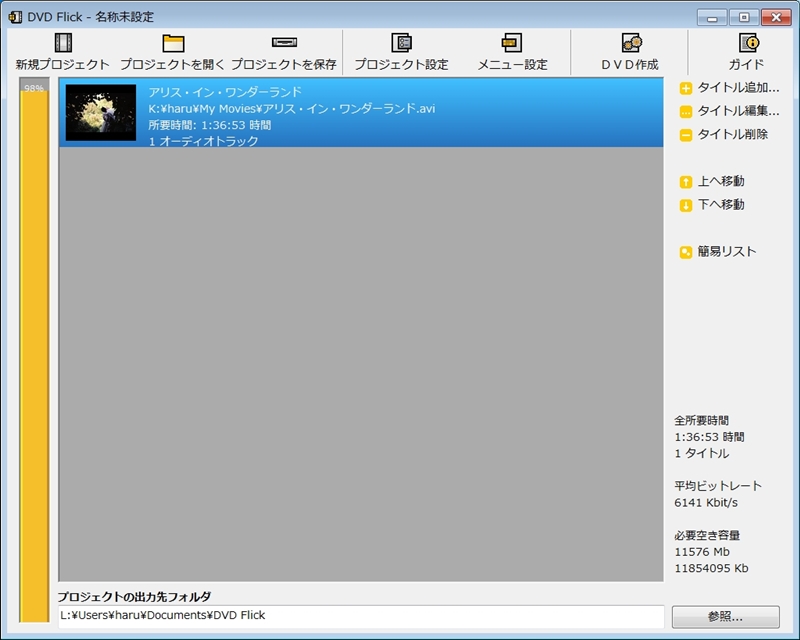This screenshot has height=640, width=800.
Task: Click the up-arrow icon beside 上へ移動
Action: [686, 182]
